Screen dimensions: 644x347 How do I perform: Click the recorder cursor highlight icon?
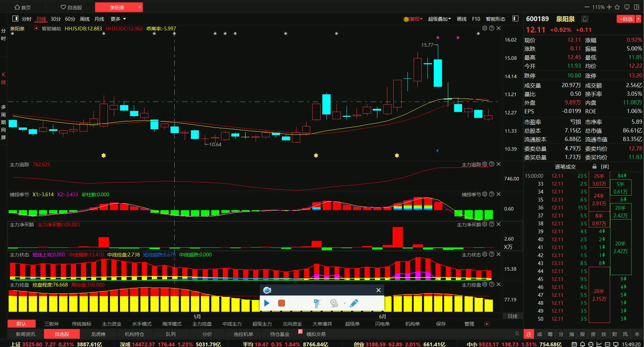coord(317,303)
